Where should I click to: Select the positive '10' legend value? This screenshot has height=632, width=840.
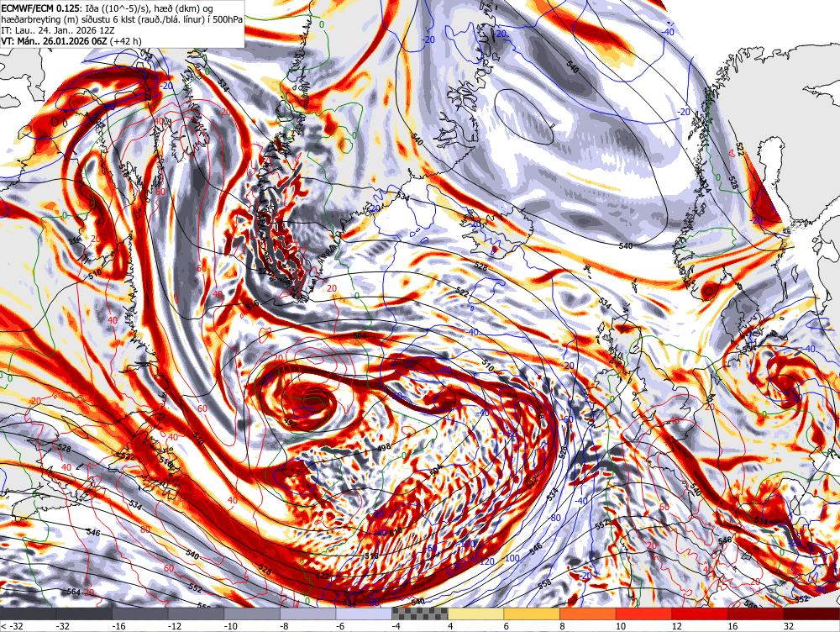coord(621,626)
